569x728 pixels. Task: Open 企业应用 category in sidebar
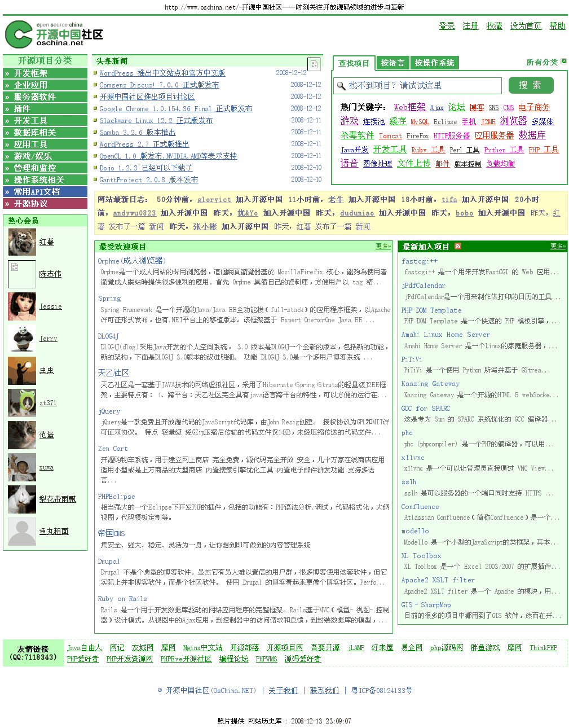[45, 85]
